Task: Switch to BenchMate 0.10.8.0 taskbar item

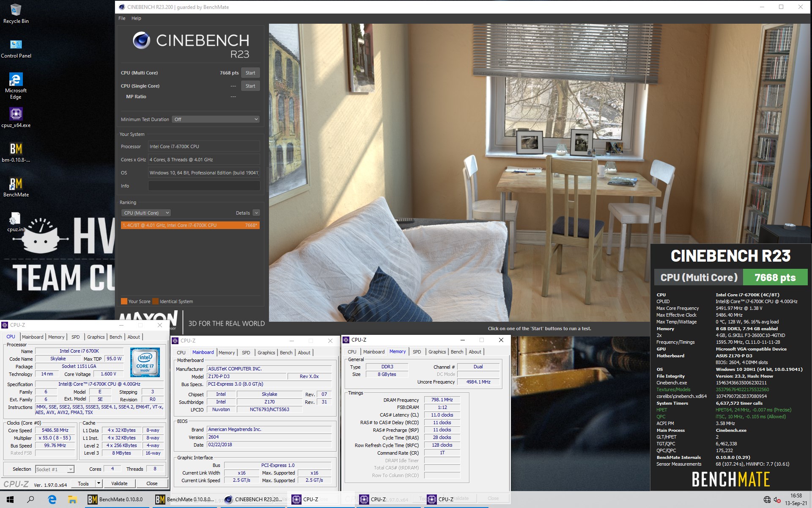Action: click(x=115, y=500)
